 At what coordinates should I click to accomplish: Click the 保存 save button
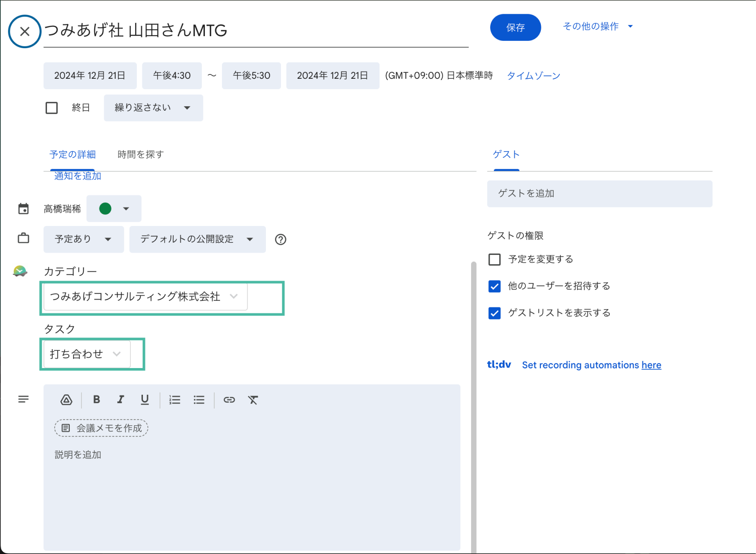(x=515, y=28)
